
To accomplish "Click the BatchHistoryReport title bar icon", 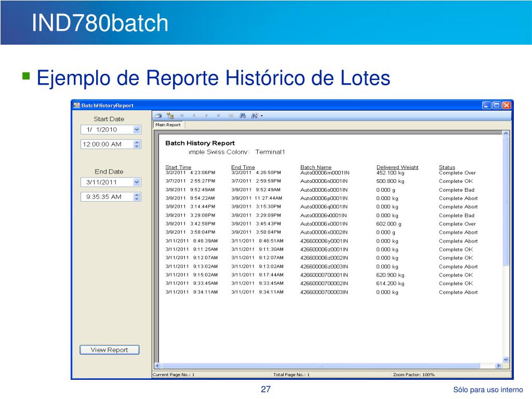I will pos(77,105).
